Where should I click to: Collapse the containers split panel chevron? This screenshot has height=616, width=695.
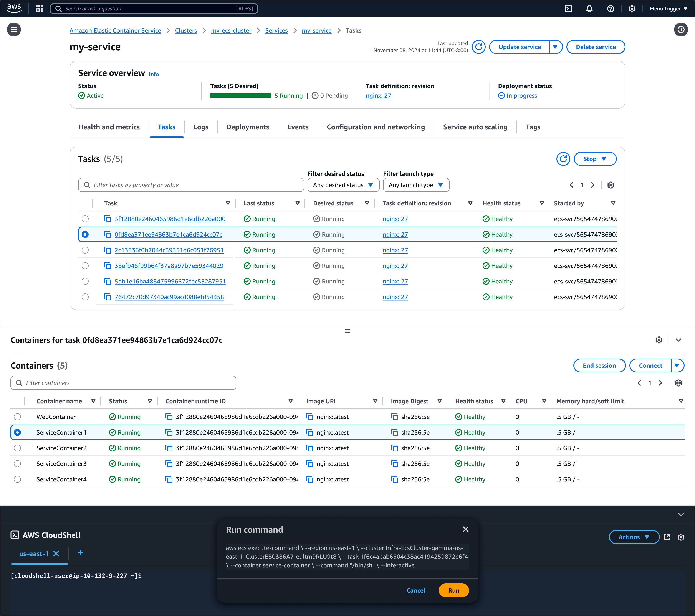678,340
